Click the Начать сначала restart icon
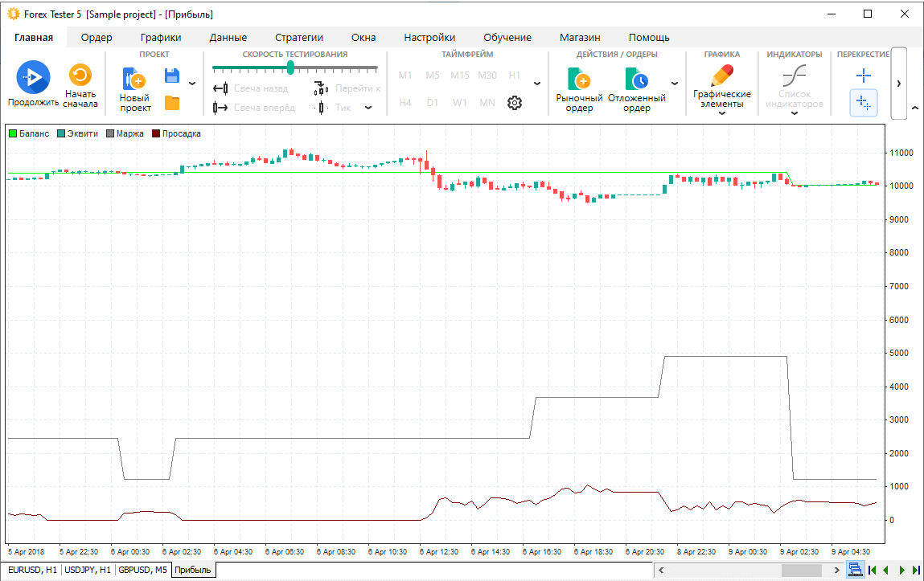The image size is (924, 581). click(80, 76)
